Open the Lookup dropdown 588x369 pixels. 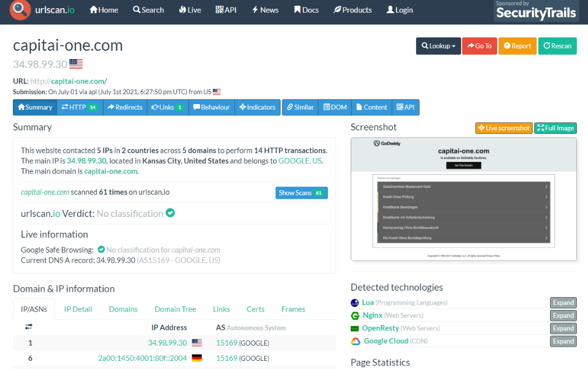438,46
